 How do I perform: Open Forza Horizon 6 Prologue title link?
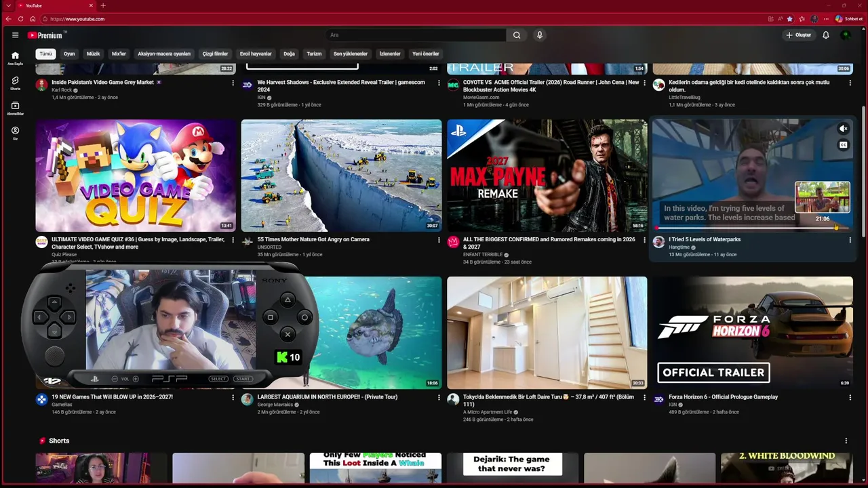[x=723, y=396]
